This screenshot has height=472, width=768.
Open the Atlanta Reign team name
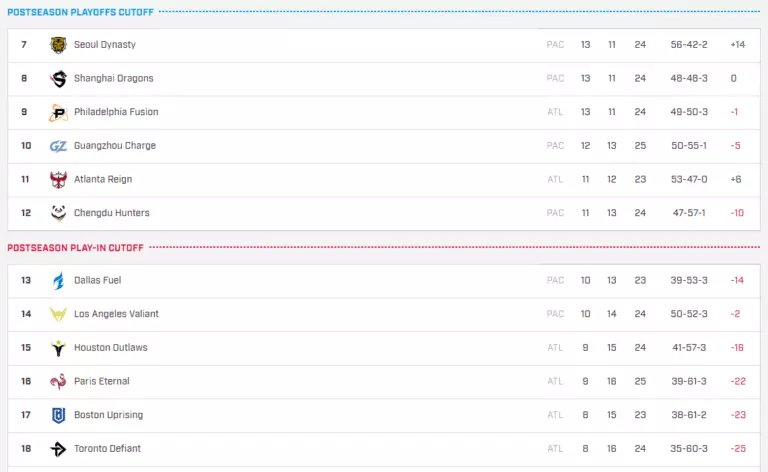pyautogui.click(x=103, y=179)
